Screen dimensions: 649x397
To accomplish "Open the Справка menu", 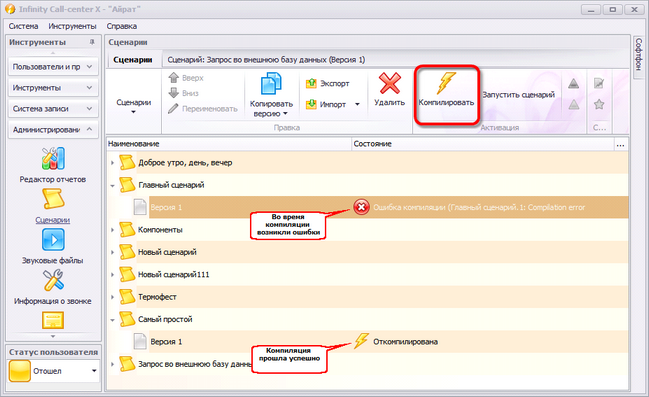I will tap(122, 26).
